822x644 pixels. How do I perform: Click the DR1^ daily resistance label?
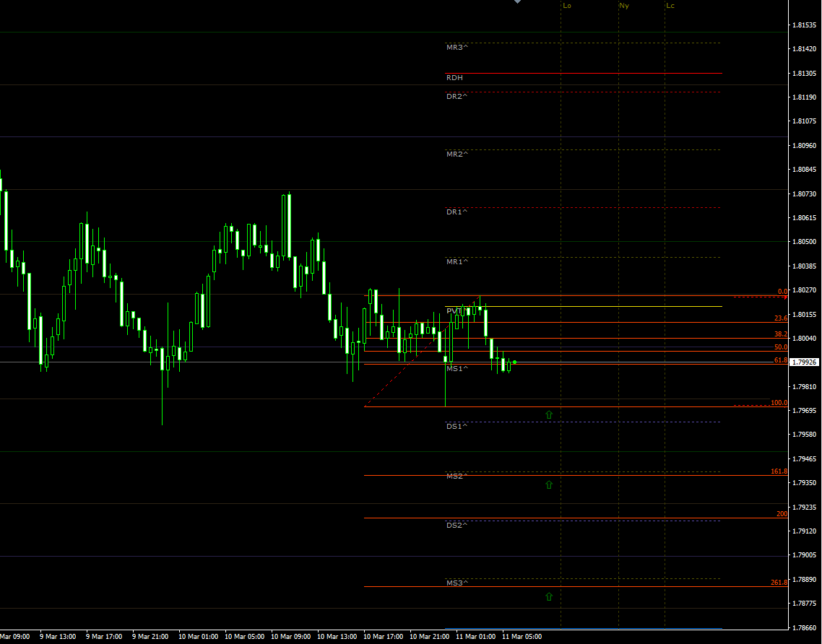(455, 212)
